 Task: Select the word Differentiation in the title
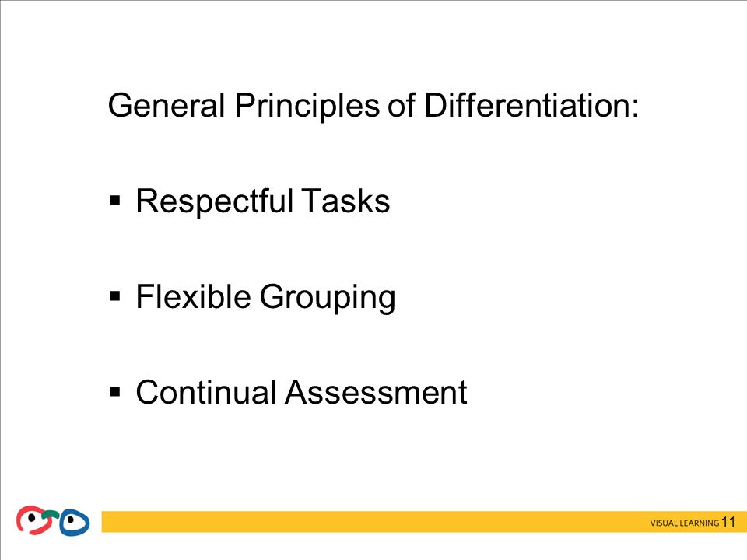pos(528,105)
